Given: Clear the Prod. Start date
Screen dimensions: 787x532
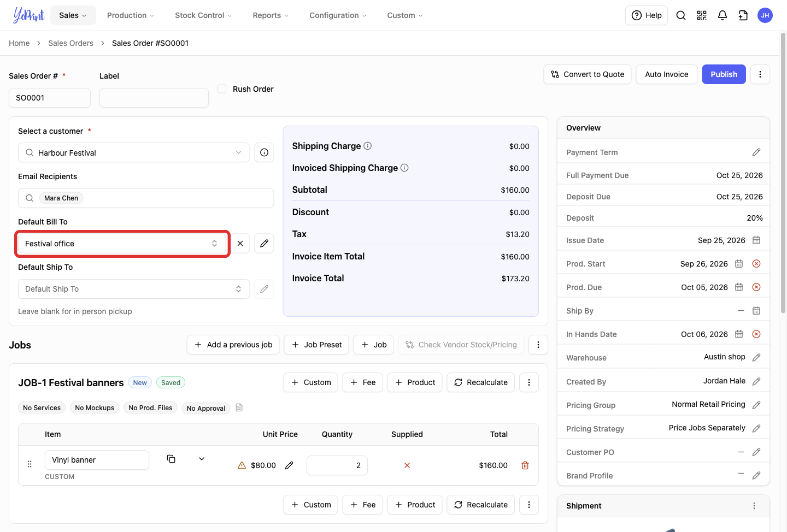Looking at the screenshot, I should pos(756,264).
